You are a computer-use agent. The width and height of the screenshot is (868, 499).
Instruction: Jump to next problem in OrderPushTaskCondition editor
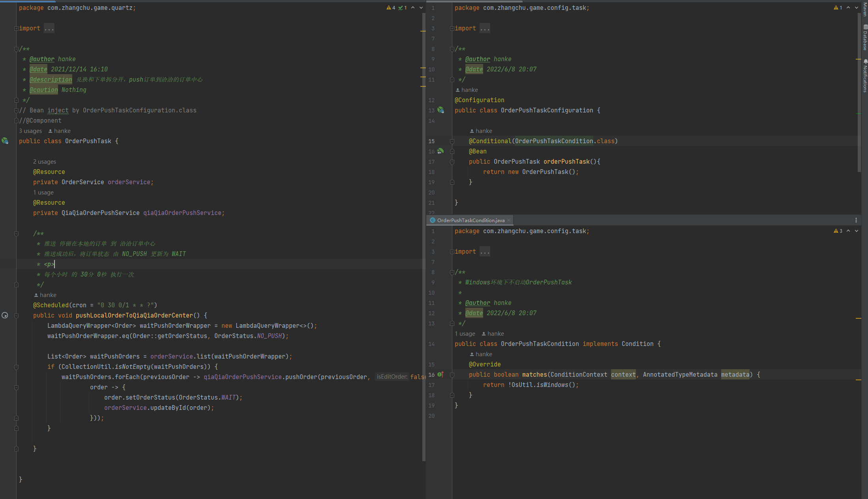(857, 231)
